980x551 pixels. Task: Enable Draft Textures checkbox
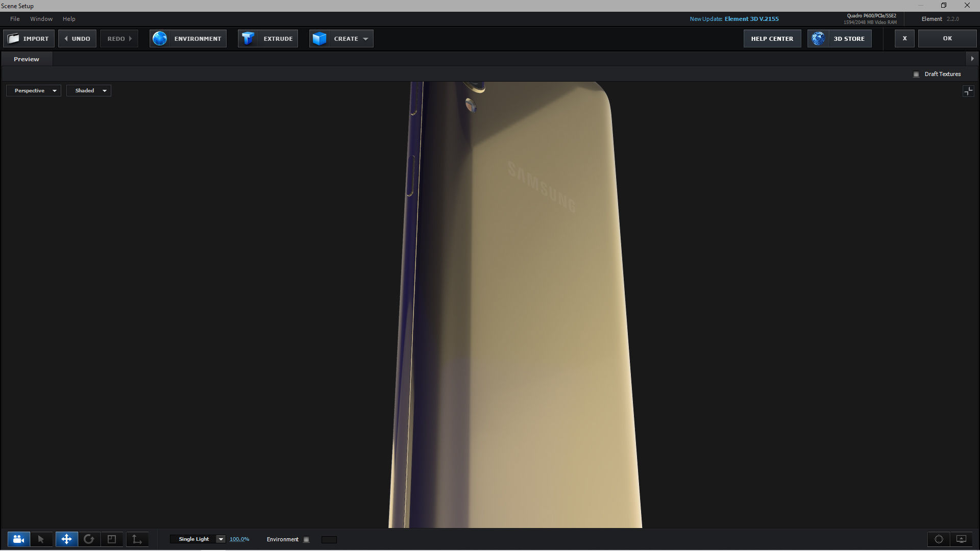(x=916, y=74)
